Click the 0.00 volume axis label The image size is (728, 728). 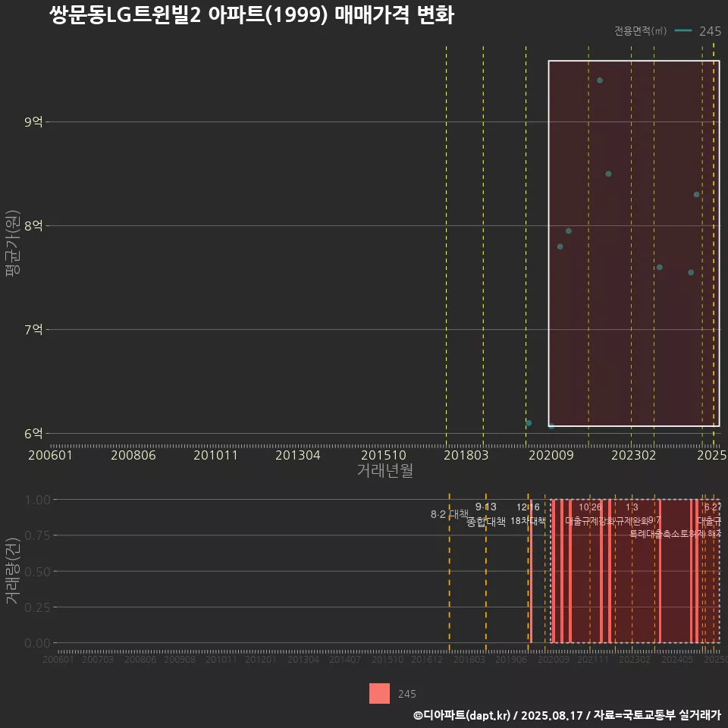coord(37,643)
